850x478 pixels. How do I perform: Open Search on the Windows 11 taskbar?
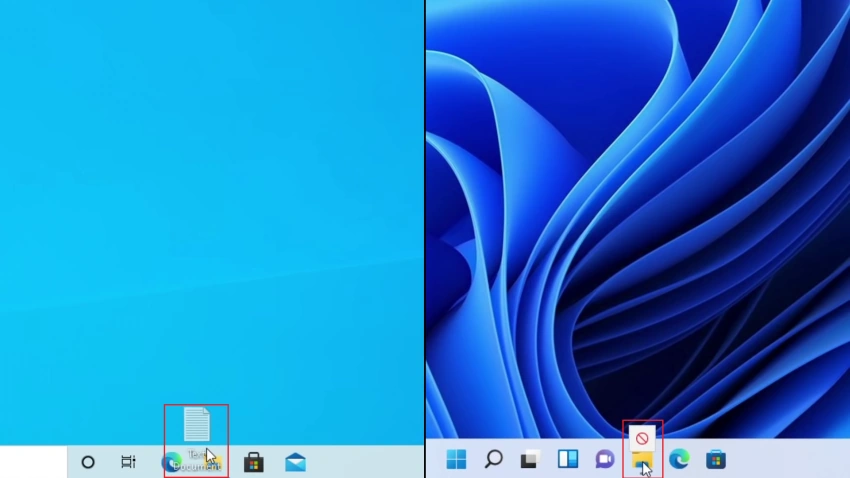point(493,460)
